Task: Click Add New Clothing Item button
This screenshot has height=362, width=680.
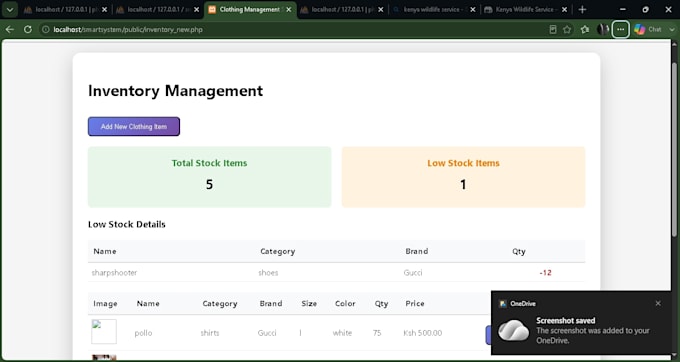Action: coord(134,127)
